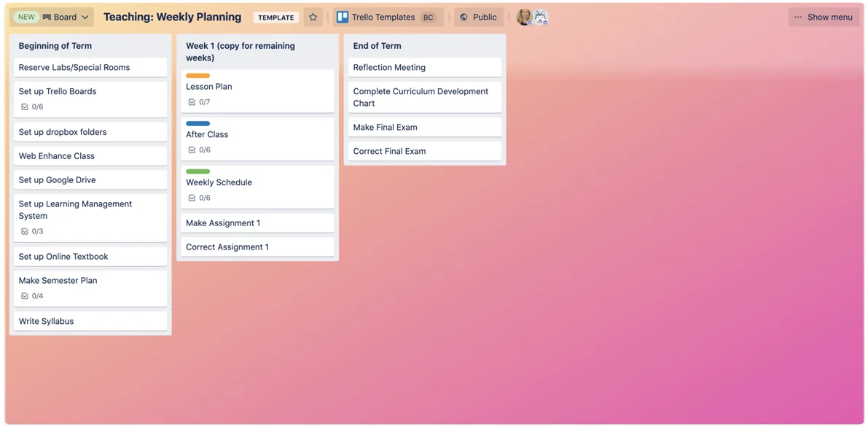Click the checklist icon on Set up Learning Management System
This screenshot has width=868, height=426.
tap(24, 231)
